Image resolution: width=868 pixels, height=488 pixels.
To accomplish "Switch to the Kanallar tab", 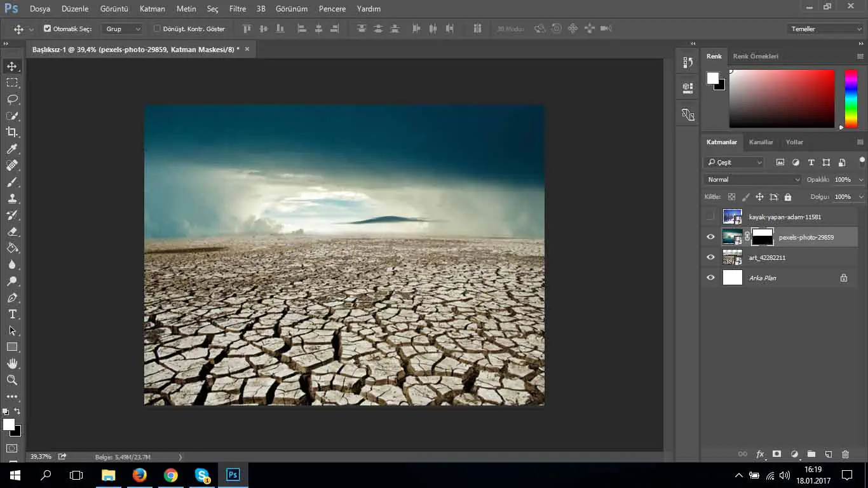I will (x=761, y=142).
